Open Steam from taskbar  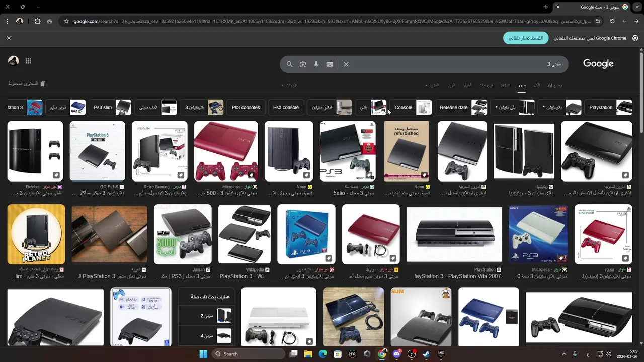coord(426,354)
